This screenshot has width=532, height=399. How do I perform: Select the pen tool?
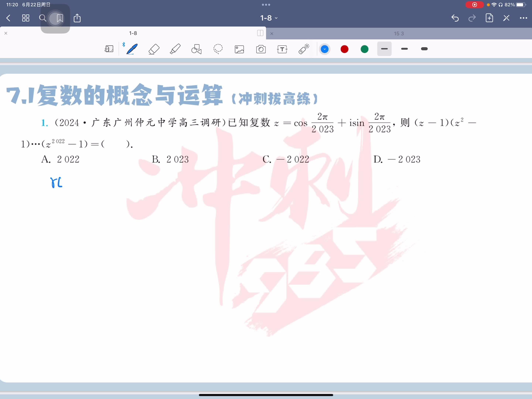click(x=132, y=49)
